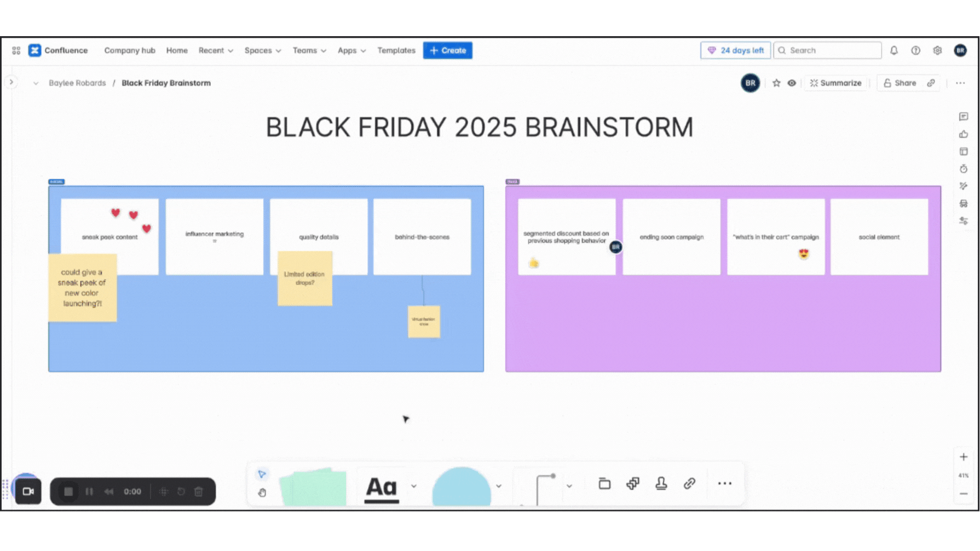Click inside the Search field

pyautogui.click(x=827, y=50)
